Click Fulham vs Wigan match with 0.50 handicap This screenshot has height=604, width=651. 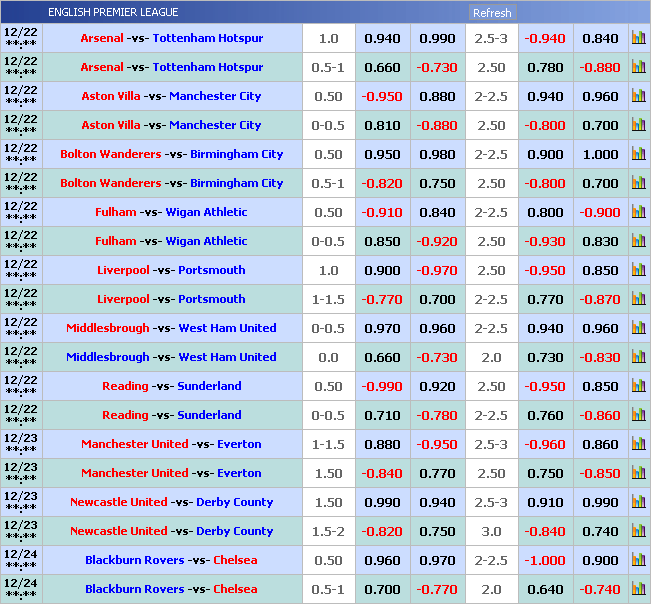tap(171, 213)
